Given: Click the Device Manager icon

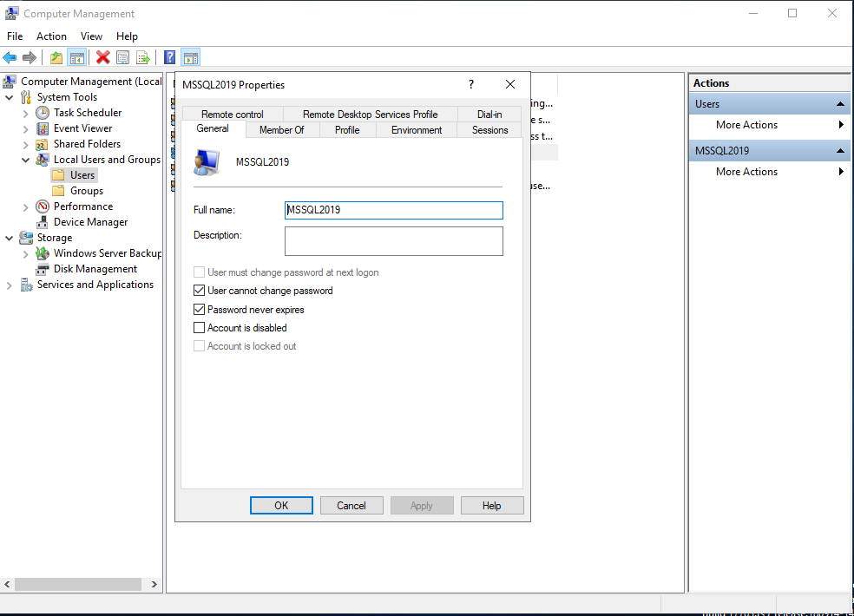Looking at the screenshot, I should pos(43,222).
